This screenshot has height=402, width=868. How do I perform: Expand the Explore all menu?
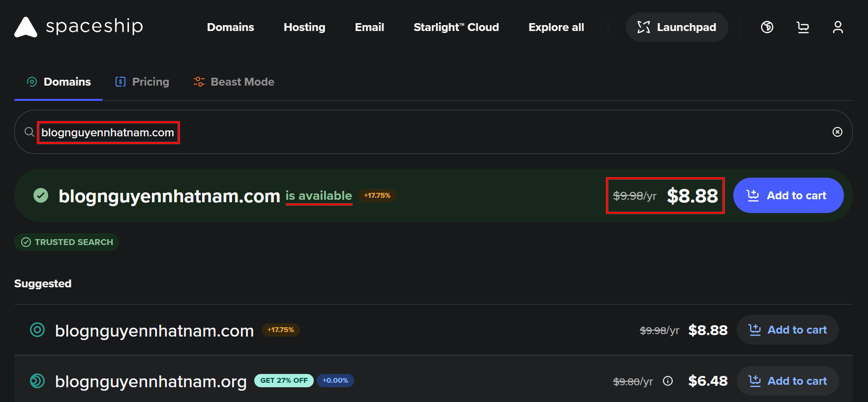pos(556,27)
